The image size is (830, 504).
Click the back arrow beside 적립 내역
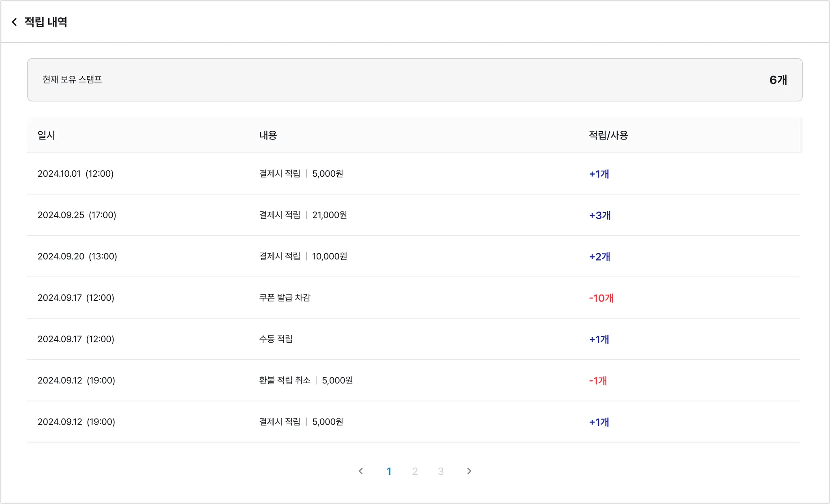tap(15, 22)
